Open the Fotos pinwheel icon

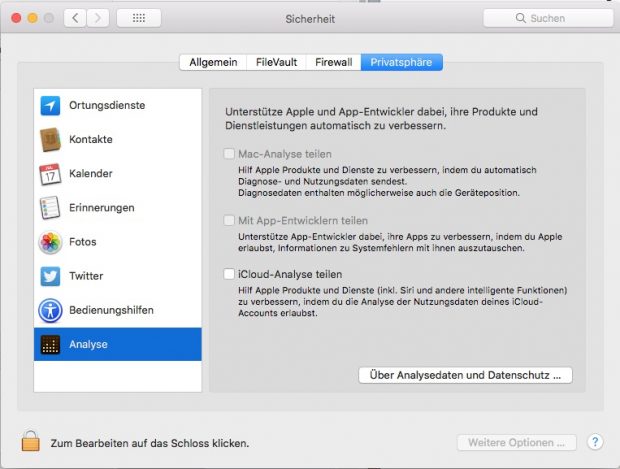pos(50,242)
